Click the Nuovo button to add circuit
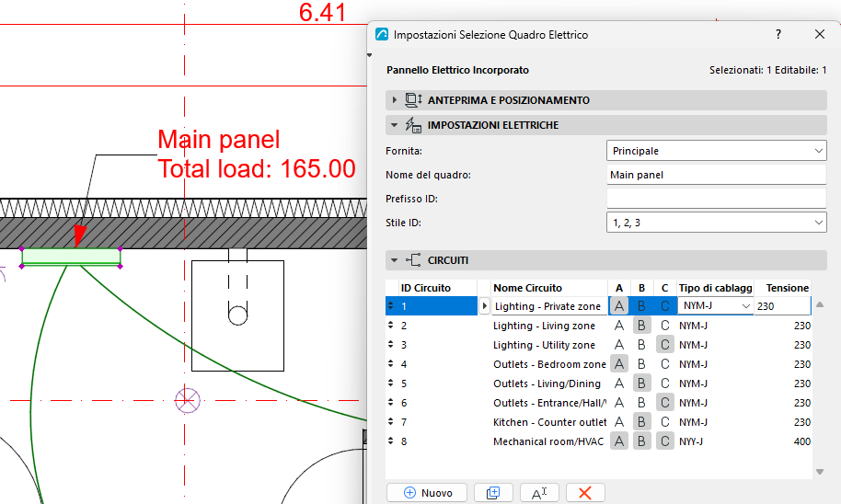This screenshot has height=504, width=841. pos(427,493)
